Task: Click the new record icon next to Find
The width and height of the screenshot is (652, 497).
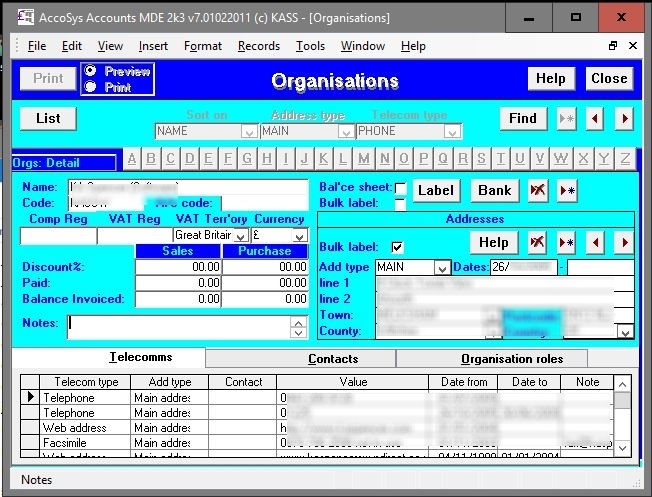Action: pos(566,119)
